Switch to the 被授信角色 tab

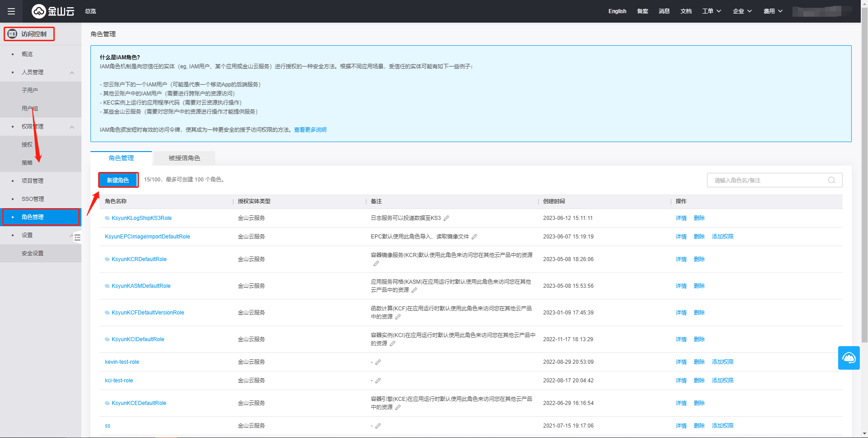click(x=184, y=158)
